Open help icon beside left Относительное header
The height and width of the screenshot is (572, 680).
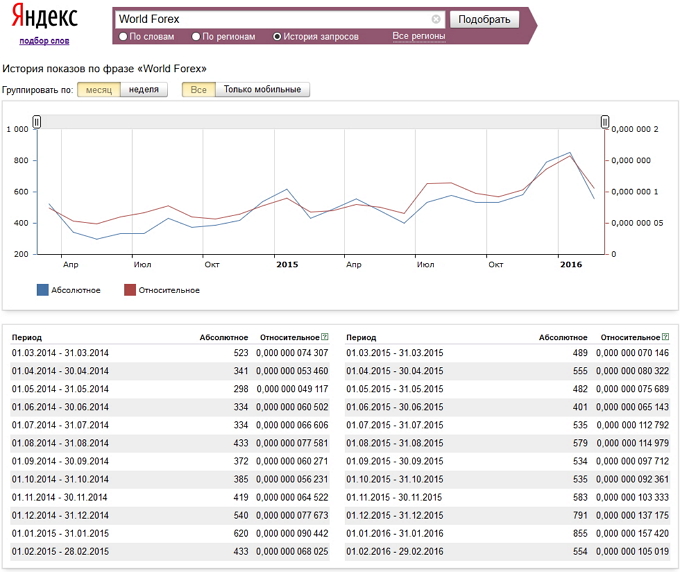click(x=324, y=337)
